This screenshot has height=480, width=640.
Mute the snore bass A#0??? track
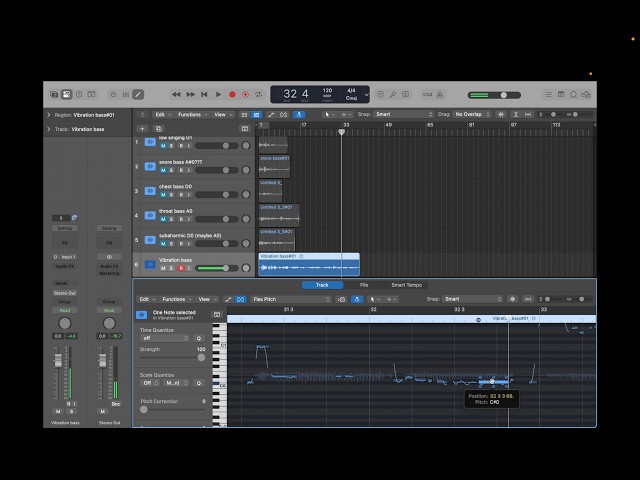tap(163, 170)
